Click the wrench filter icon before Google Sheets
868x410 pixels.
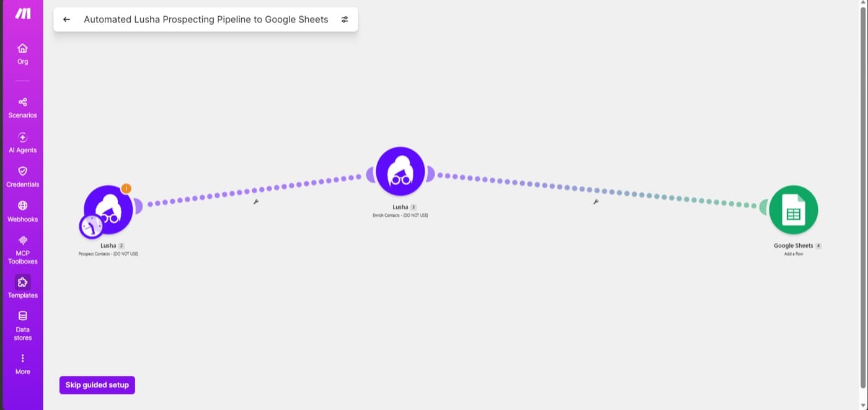[x=596, y=201]
